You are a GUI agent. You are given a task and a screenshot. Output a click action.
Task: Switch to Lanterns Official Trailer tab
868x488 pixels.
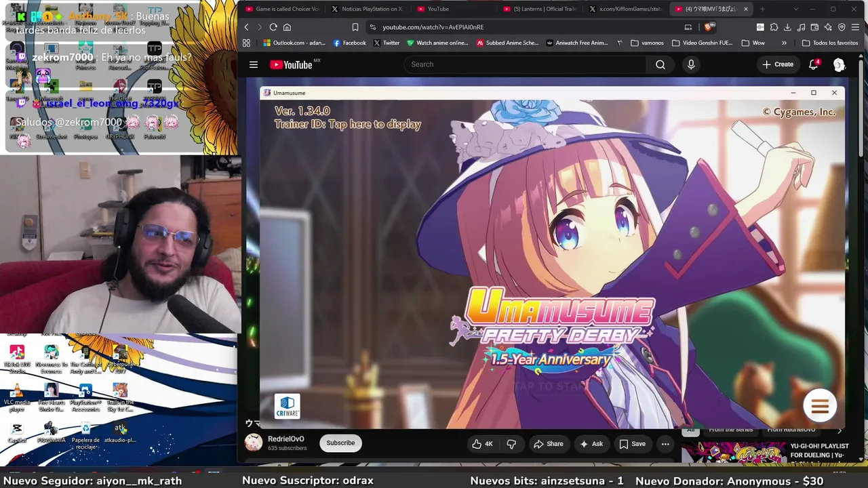tap(540, 9)
